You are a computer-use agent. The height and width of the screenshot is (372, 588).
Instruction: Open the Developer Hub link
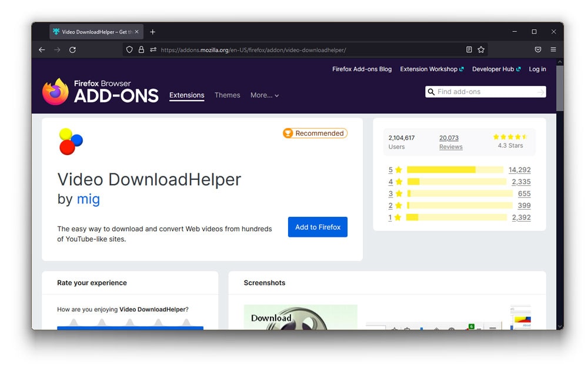point(496,69)
